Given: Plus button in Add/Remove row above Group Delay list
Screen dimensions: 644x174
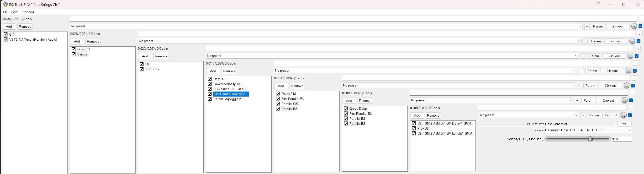Looking at the screenshot, I should 577,100.
